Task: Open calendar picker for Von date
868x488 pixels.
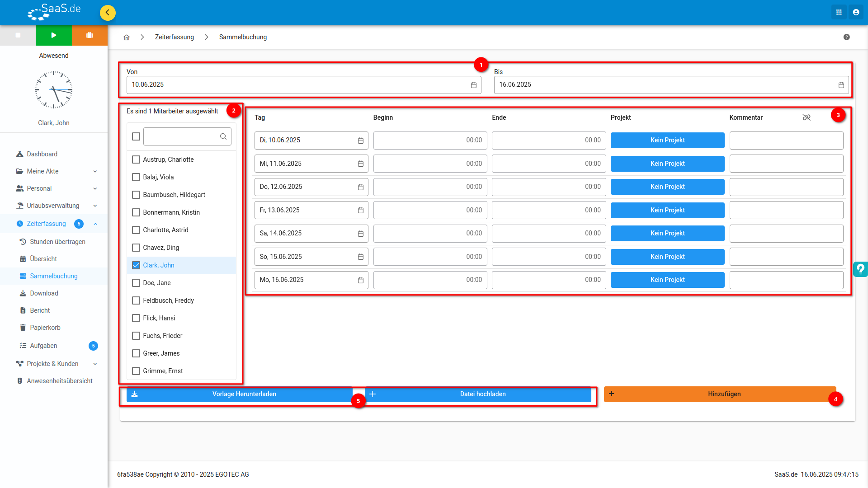Action: [x=473, y=85]
